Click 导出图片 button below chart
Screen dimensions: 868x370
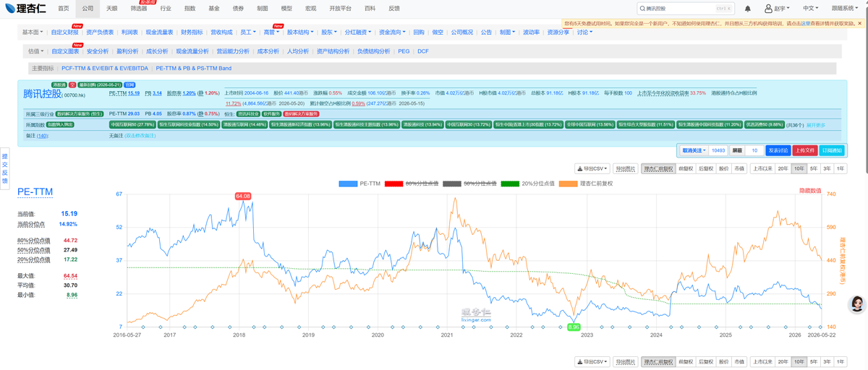[x=625, y=361]
